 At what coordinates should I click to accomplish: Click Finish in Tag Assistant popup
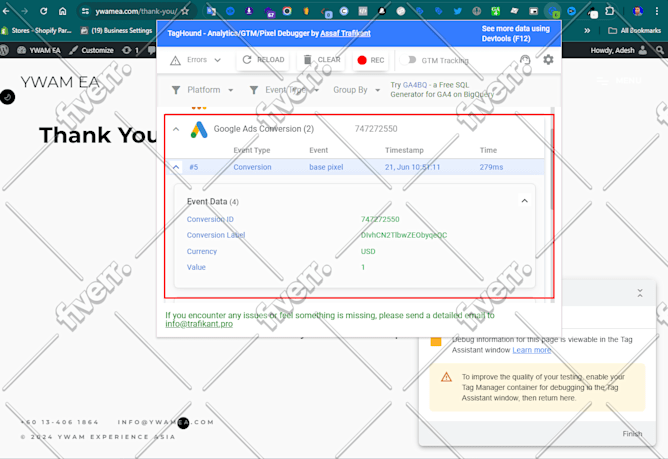pos(632,433)
